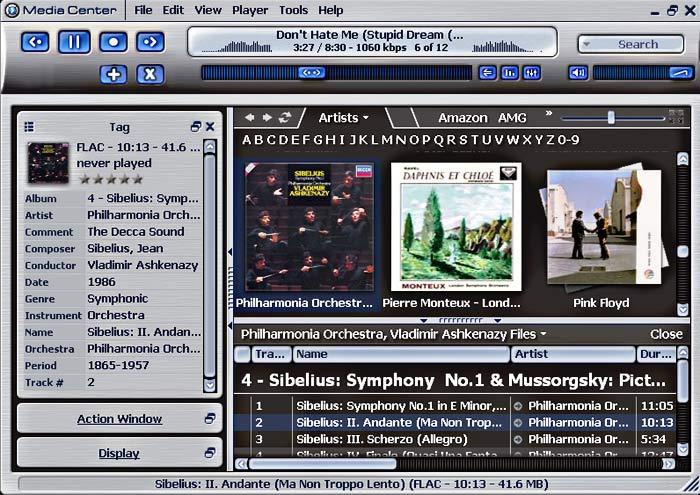Close the Tag panel

pos(210,127)
